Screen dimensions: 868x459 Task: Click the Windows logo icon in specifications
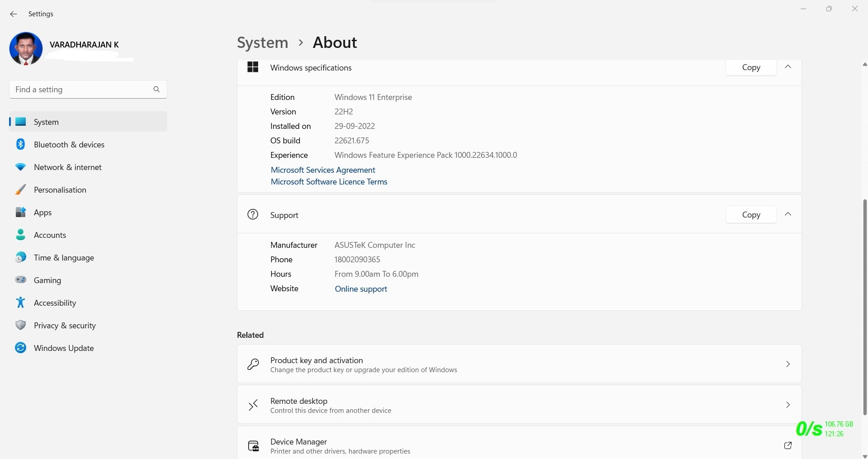click(253, 67)
